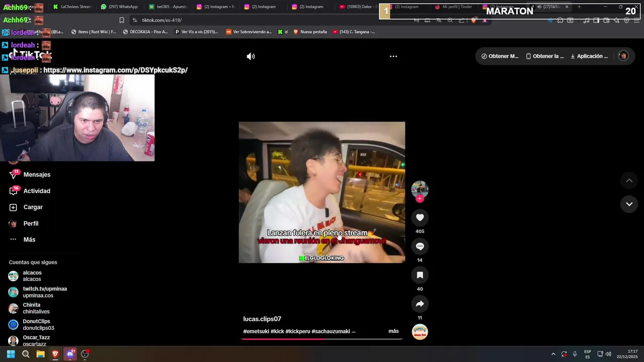Open Mensajes in the sidebar
Viewport: 644px width, 362px height.
click(37, 174)
